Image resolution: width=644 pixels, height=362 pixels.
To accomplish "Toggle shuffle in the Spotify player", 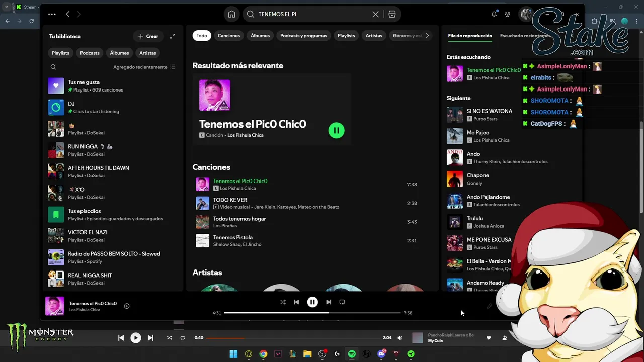I will click(x=283, y=302).
